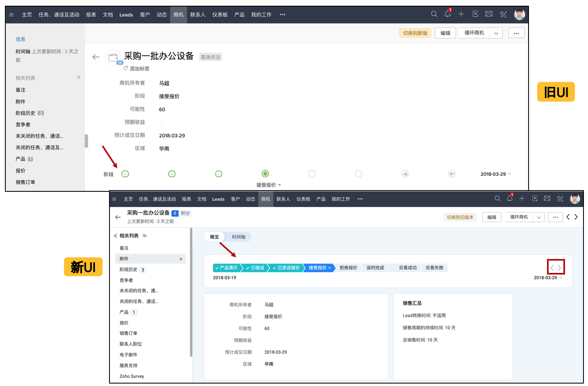Image resolution: width=588 pixels, height=386 pixels.
Task: Go to the next record with the right arrow after the new UI ••• button
Action: point(576,217)
